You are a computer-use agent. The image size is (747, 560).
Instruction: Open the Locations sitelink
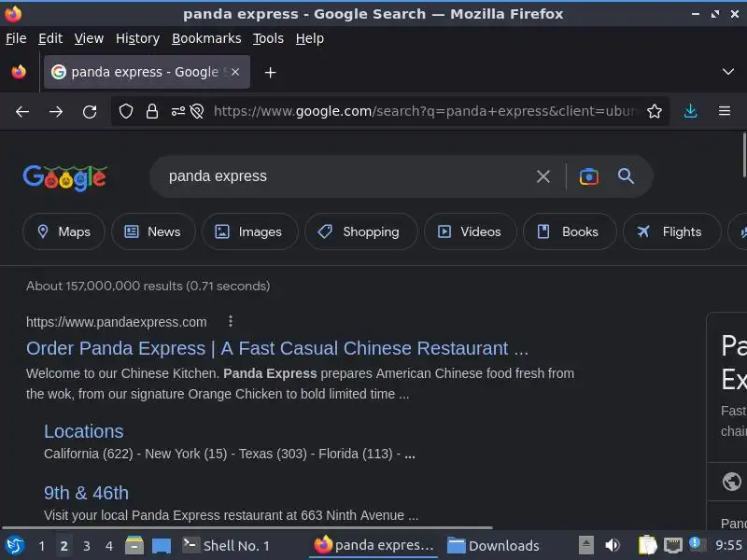click(x=84, y=431)
